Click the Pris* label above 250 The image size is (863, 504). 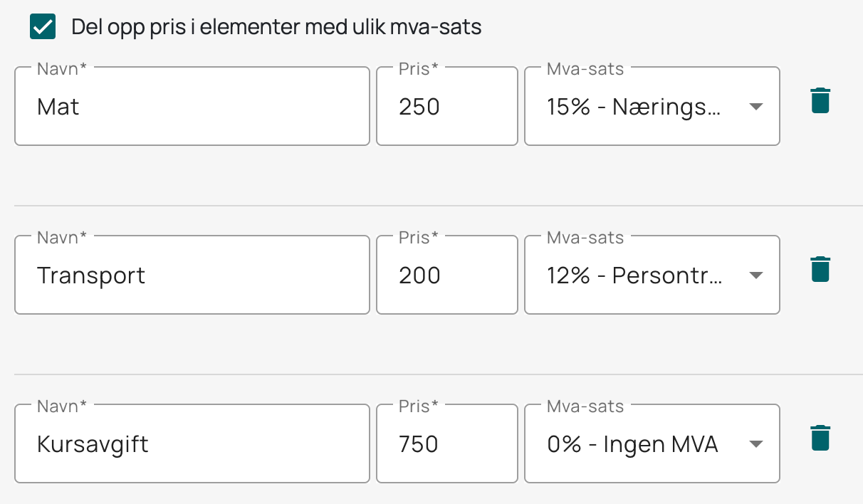419,69
